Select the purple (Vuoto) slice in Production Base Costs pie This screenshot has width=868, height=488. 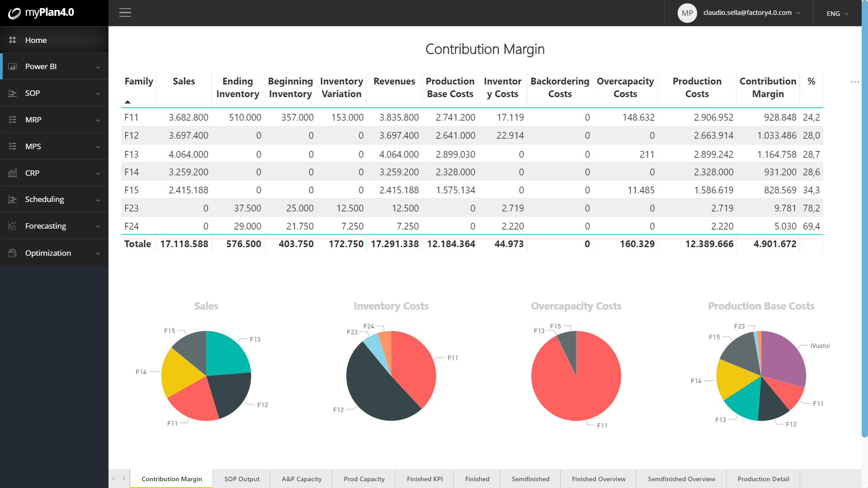click(784, 357)
